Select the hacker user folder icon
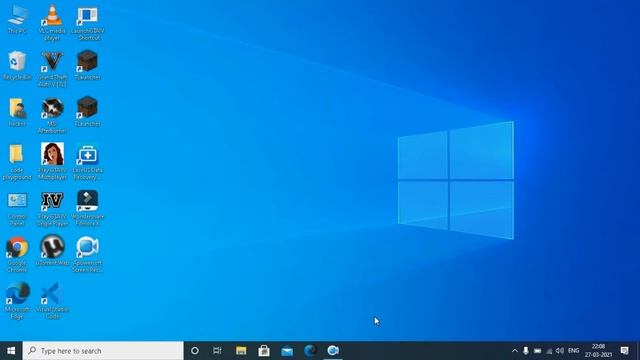Viewport: 640px width, 360px height. pyautogui.click(x=17, y=112)
